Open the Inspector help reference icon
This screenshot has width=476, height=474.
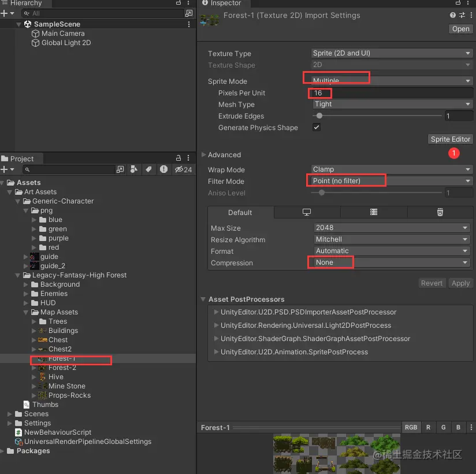pos(453,15)
